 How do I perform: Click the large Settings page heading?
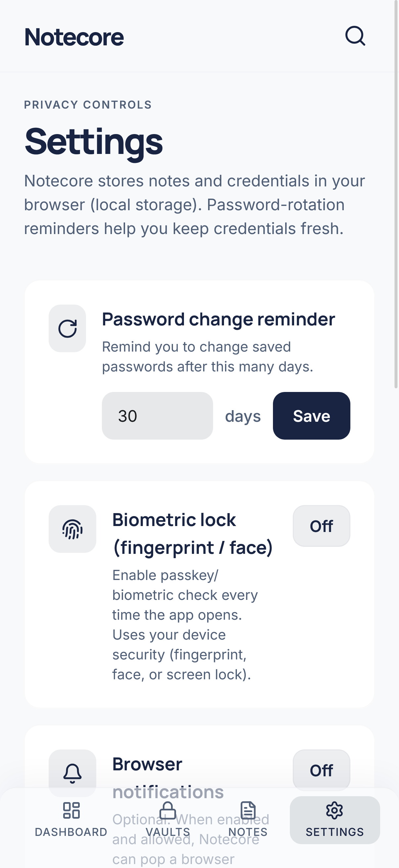94,142
